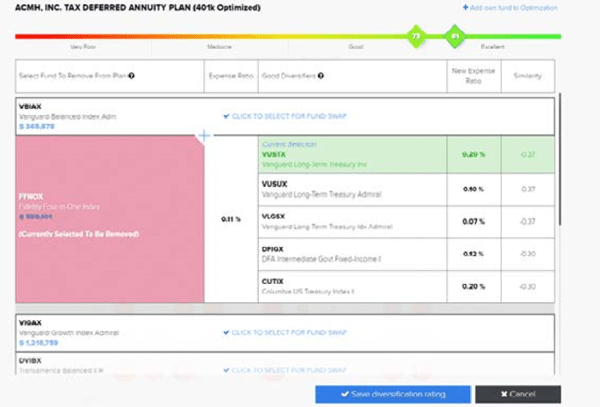600x407 pixels.
Task: Click help icon next to Select Fund To Remove
Action: coord(132,75)
